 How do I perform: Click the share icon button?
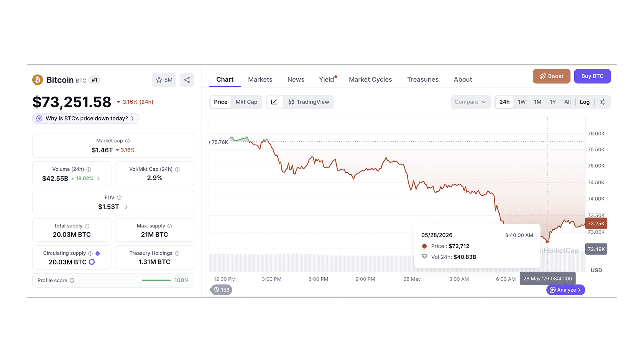click(187, 80)
